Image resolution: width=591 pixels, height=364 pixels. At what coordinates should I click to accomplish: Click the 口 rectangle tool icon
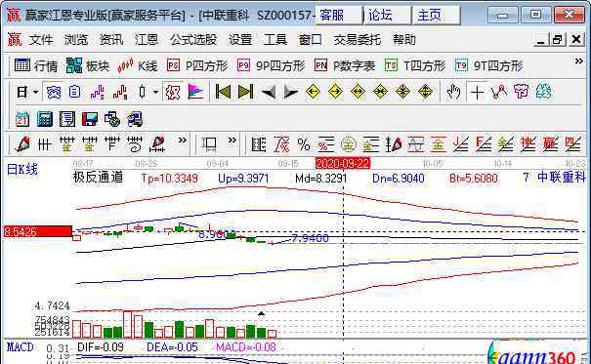tap(208, 144)
